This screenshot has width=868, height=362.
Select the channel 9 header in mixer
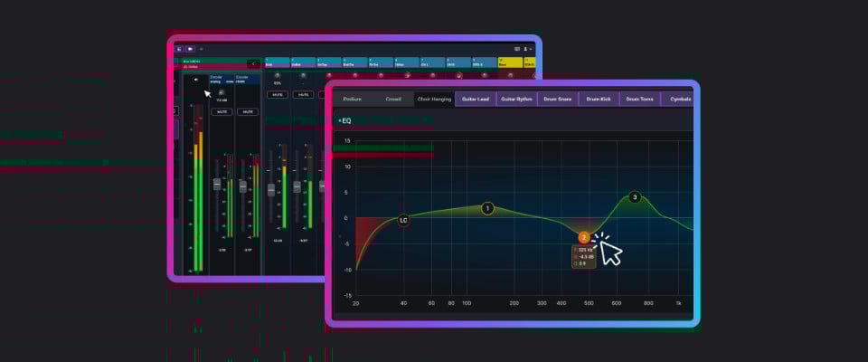(485, 62)
